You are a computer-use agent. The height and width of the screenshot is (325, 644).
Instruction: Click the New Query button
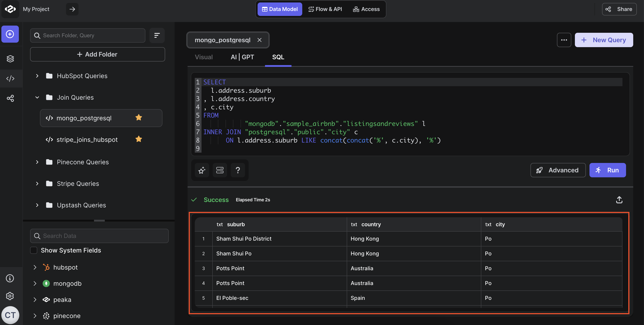(604, 40)
